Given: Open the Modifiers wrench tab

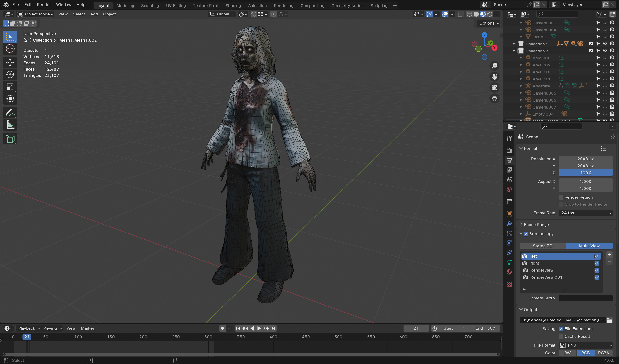Looking at the screenshot, I should click(x=509, y=224).
